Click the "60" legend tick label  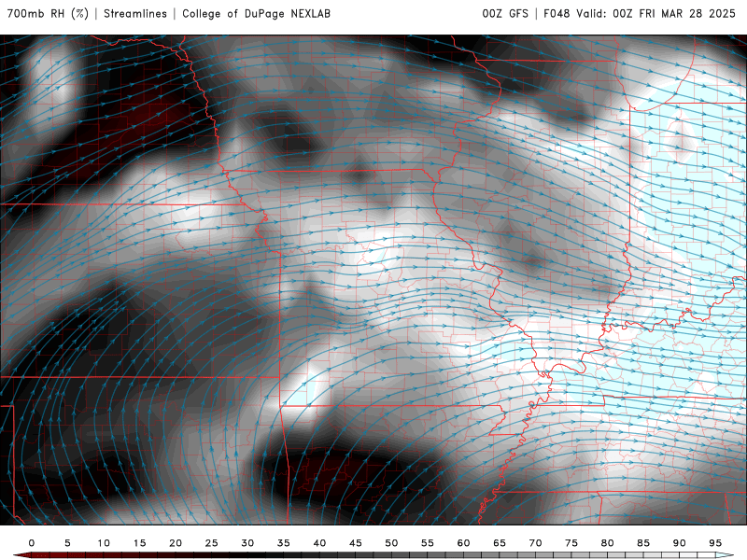pyautogui.click(x=463, y=543)
